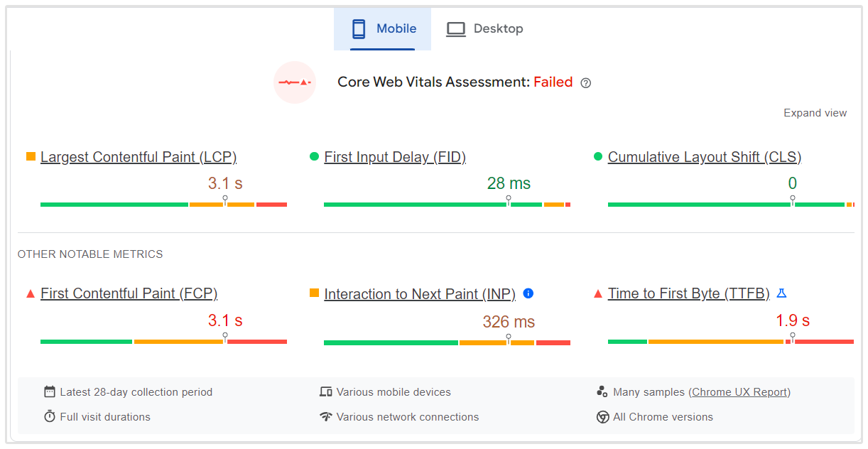Screen dimensions: 868x449
Task: Switch to the Mobile tab
Action: 383,29
